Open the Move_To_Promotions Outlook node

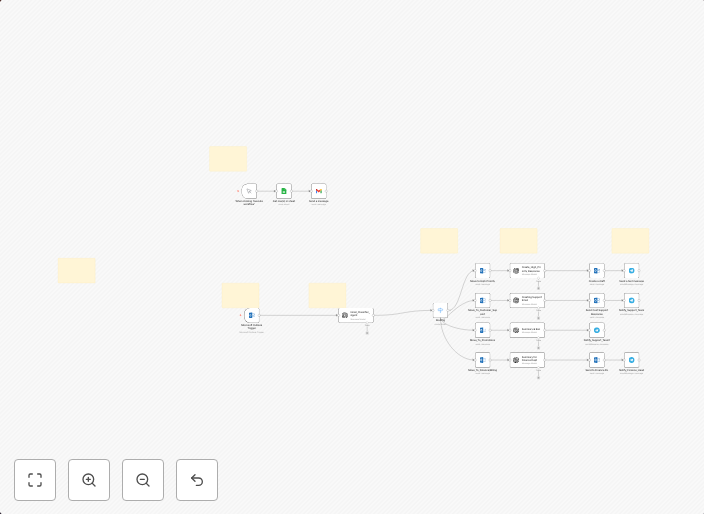point(482,330)
